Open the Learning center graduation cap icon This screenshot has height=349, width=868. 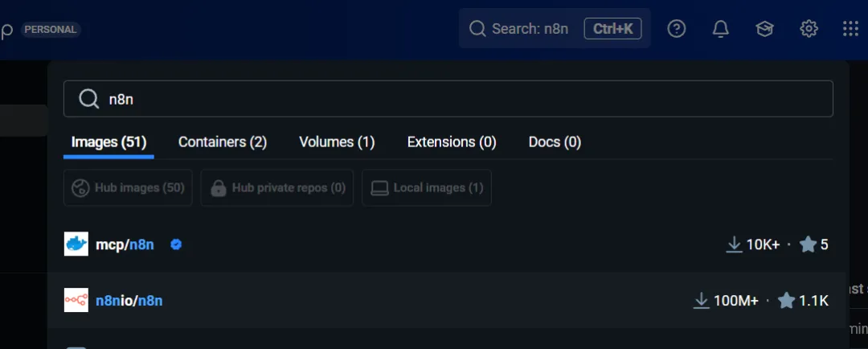click(x=764, y=29)
